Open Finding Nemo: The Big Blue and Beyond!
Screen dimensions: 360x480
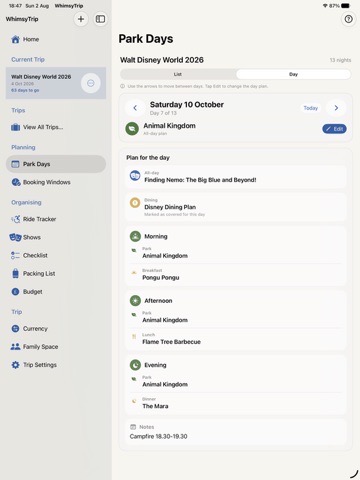pyautogui.click(x=236, y=177)
